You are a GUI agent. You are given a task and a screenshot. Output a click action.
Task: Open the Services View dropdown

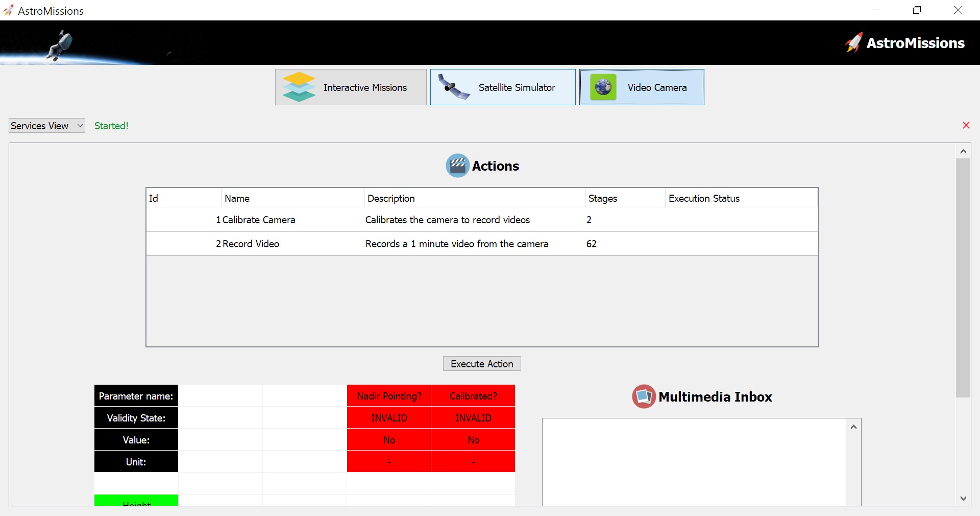click(46, 126)
